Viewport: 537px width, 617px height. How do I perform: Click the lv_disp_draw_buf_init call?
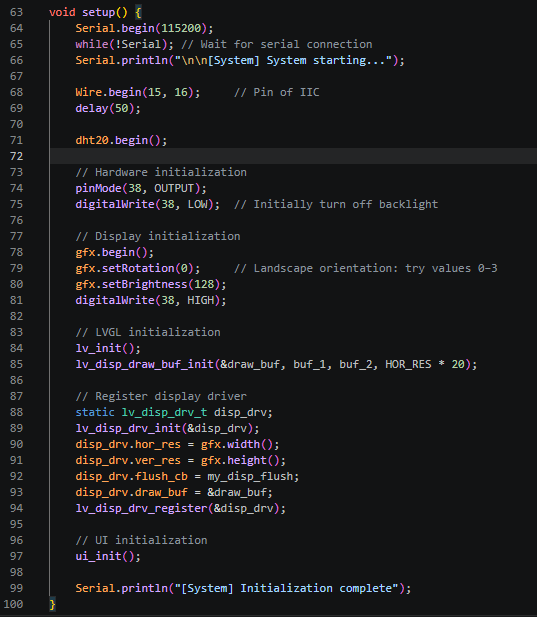pos(276,364)
